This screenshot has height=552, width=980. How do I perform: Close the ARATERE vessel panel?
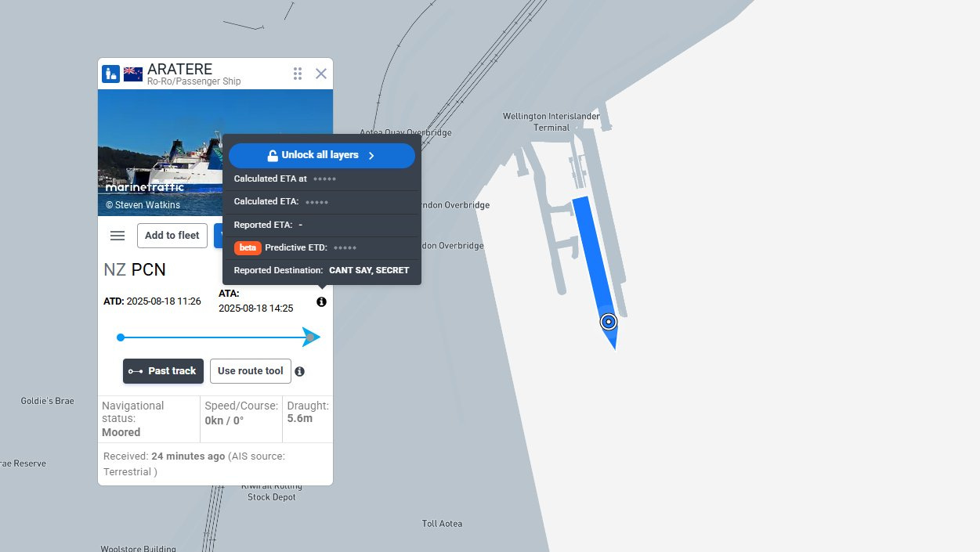tap(321, 74)
